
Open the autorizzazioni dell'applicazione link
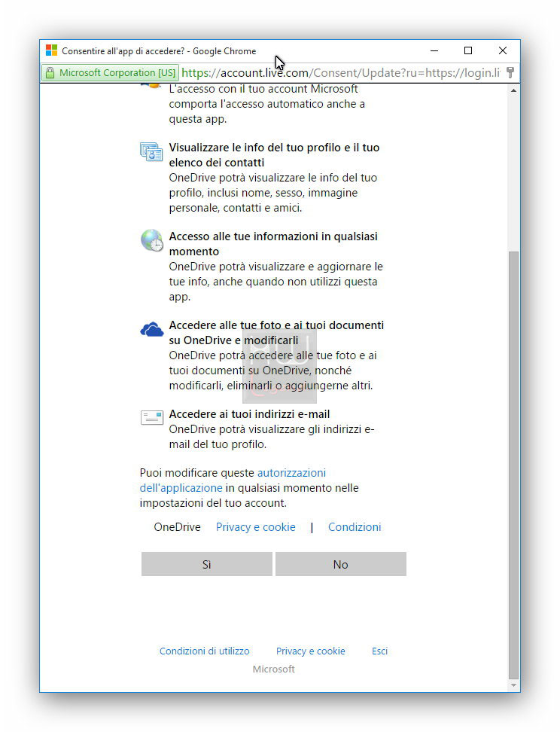pyautogui.click(x=233, y=480)
